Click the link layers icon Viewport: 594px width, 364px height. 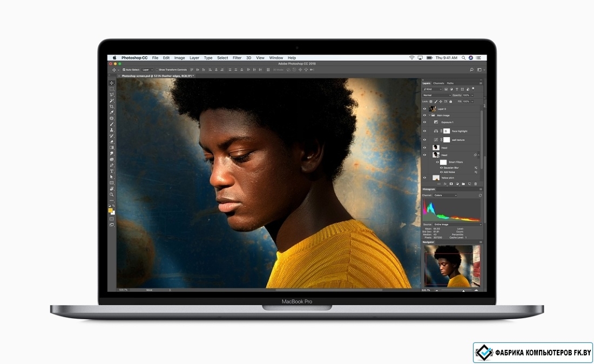click(x=438, y=184)
